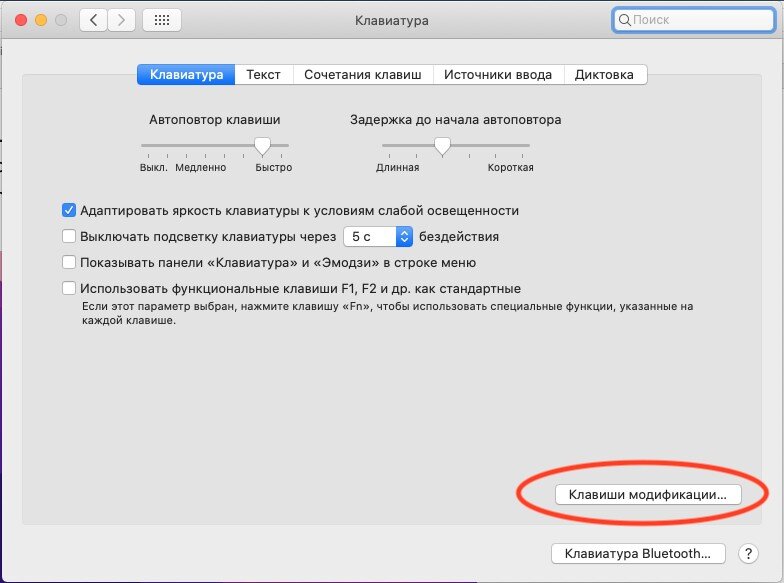Select the Источники ввода tab
Image resolution: width=784 pixels, height=583 pixels.
(498, 74)
